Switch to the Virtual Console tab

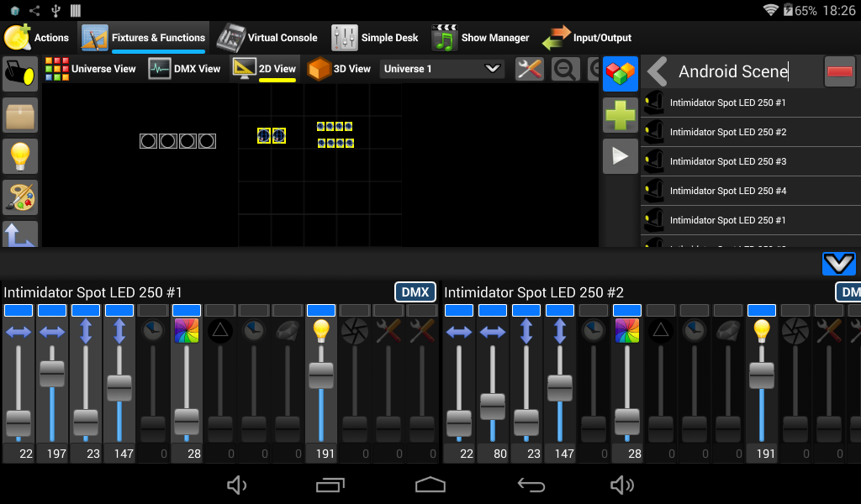click(x=267, y=38)
